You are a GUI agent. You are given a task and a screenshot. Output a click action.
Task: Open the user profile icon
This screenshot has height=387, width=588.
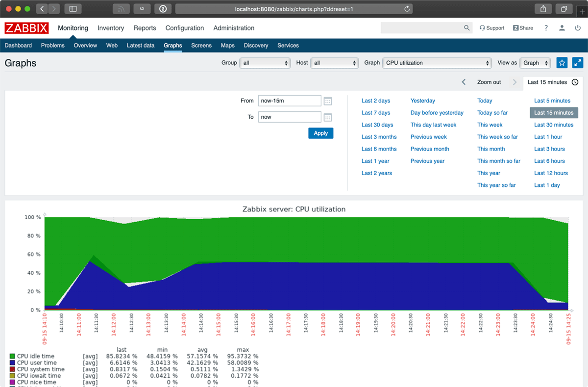tap(563, 28)
